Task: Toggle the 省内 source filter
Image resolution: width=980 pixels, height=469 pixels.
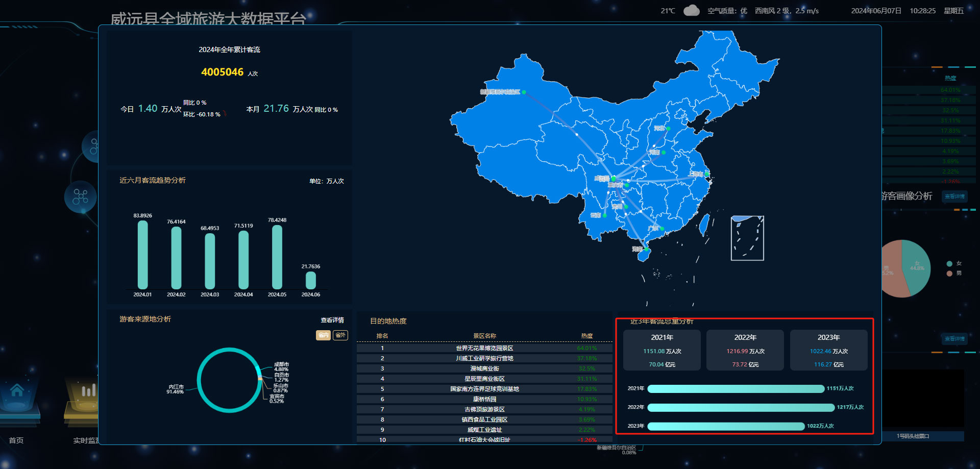Action: [x=323, y=335]
